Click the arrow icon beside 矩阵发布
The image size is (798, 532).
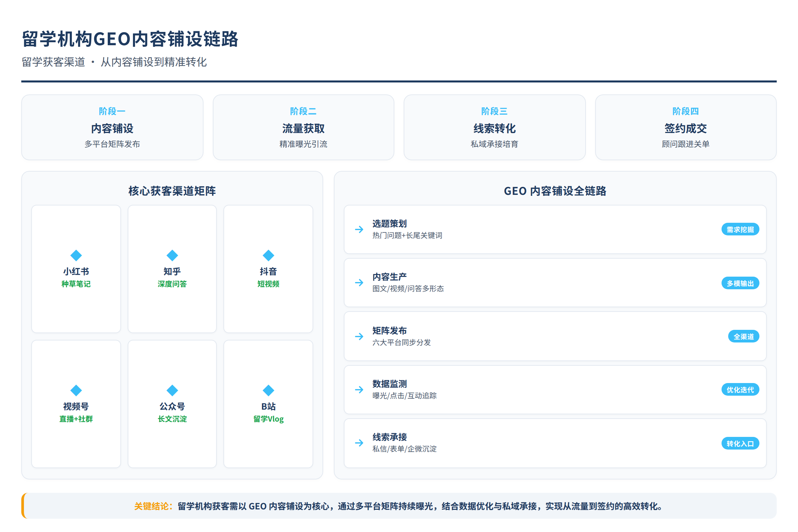coord(359,336)
